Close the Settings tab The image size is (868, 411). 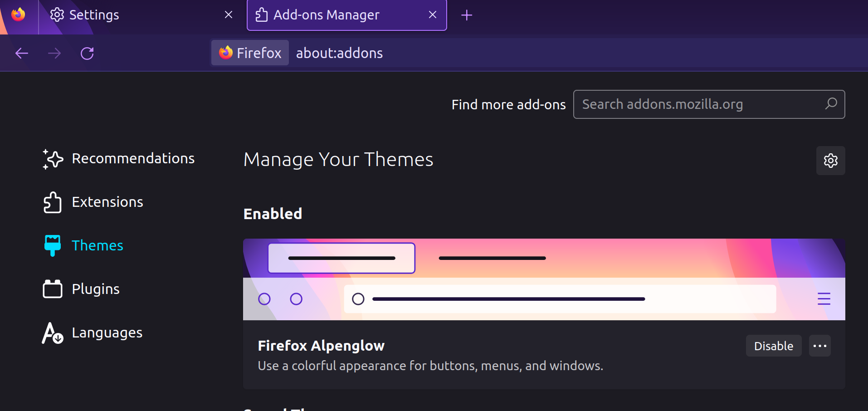tap(229, 15)
